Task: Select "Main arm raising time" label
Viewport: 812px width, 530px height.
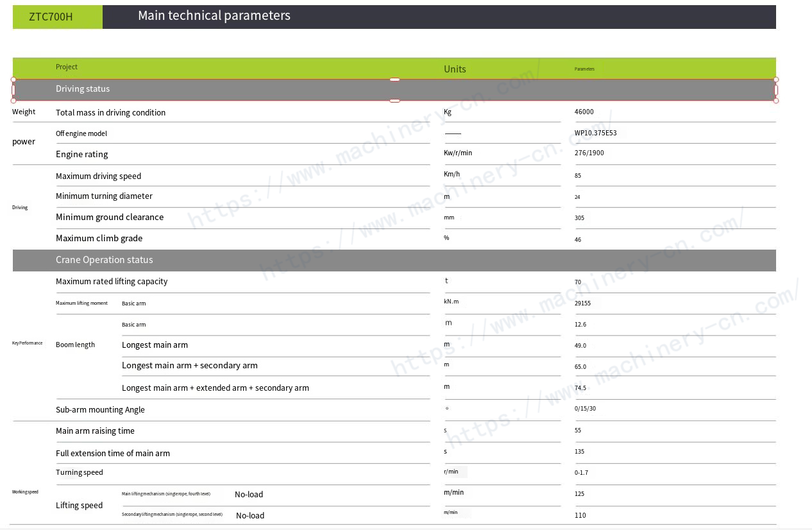Action: pyautogui.click(x=95, y=431)
